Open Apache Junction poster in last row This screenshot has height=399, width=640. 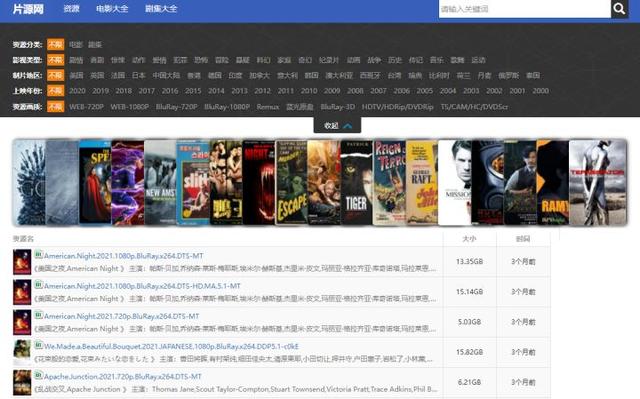[22, 382]
